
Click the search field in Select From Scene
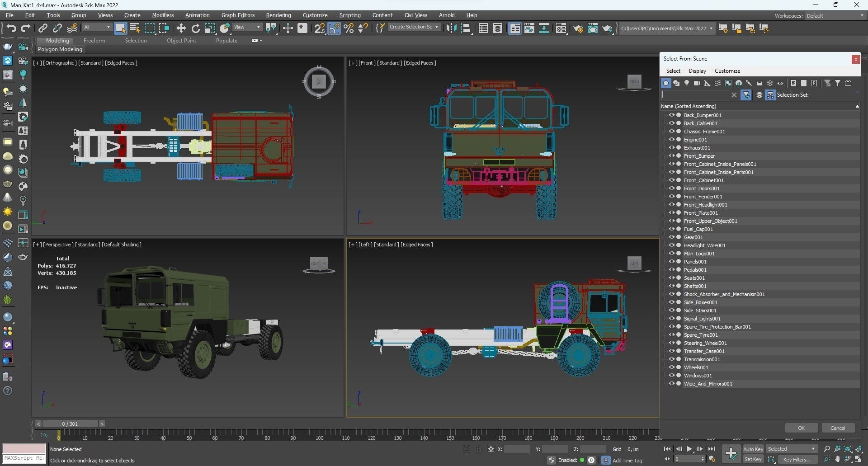[x=695, y=95]
